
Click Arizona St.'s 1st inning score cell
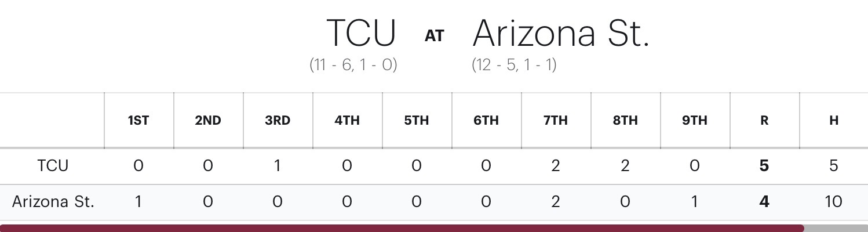click(x=138, y=202)
